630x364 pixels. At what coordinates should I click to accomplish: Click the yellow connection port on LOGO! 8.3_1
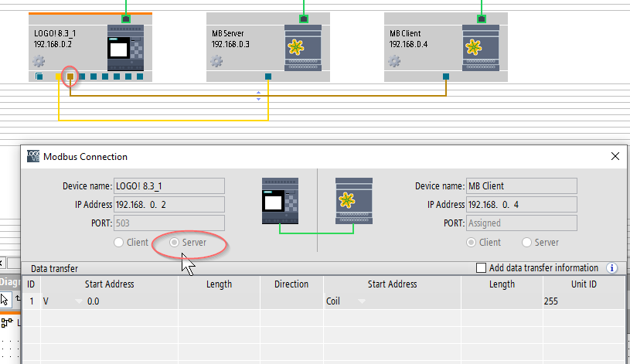tap(59, 77)
